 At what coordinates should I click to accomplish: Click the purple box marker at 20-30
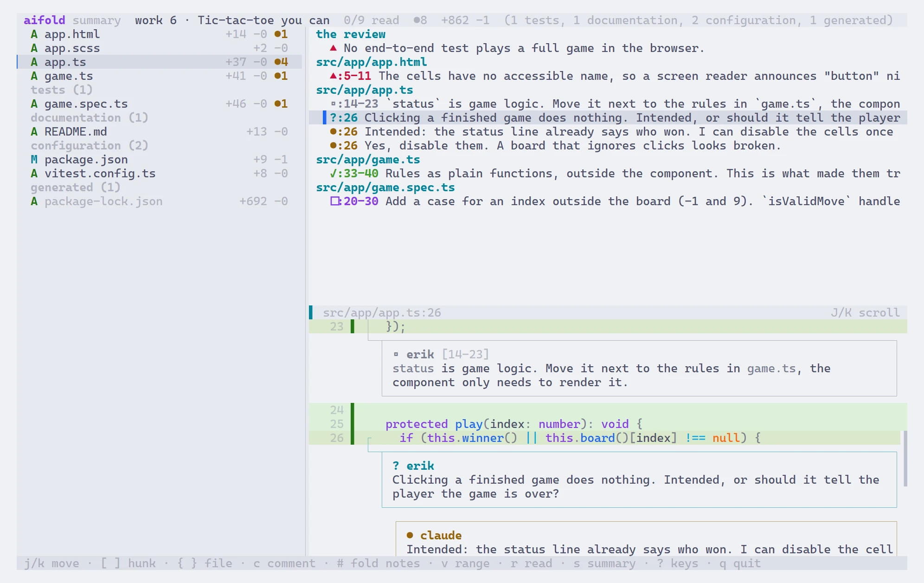point(335,201)
